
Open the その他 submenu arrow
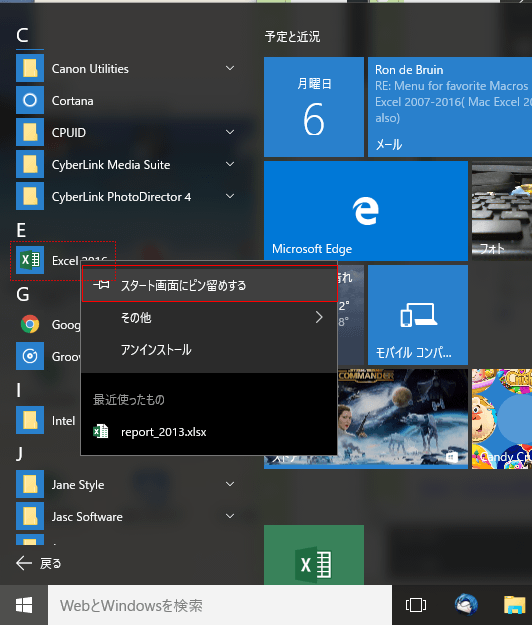pos(319,317)
